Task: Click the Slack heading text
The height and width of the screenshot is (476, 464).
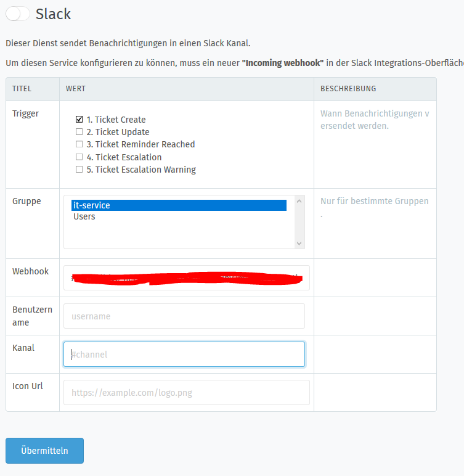Action: [x=53, y=14]
